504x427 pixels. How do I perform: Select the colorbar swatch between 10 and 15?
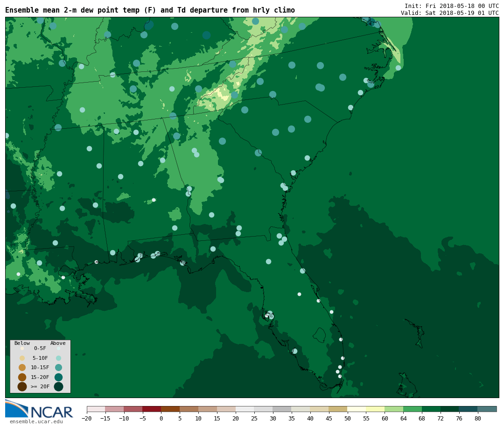[x=208, y=409]
